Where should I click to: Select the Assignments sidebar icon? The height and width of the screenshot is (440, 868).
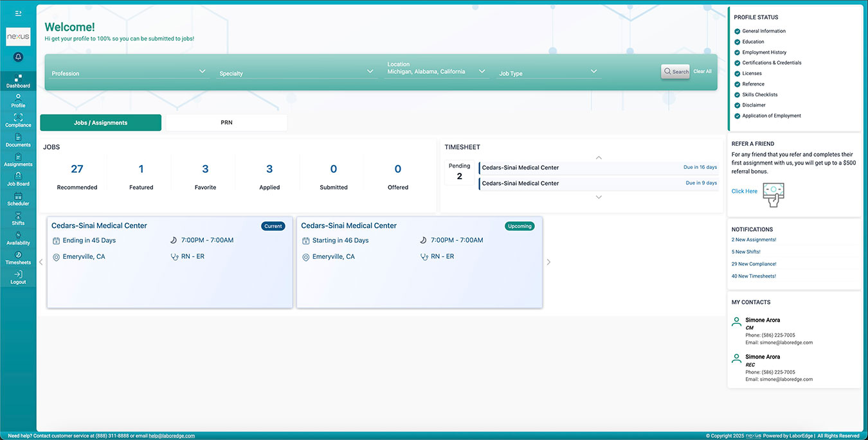pos(17,159)
